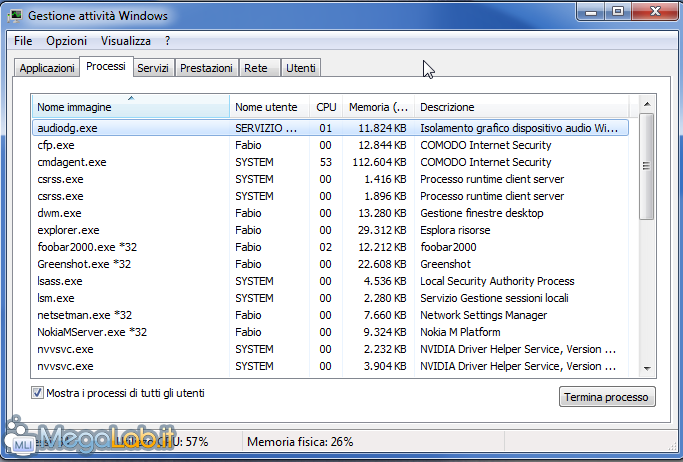
Task: Switch to the Applicazioni tab
Action: click(47, 68)
